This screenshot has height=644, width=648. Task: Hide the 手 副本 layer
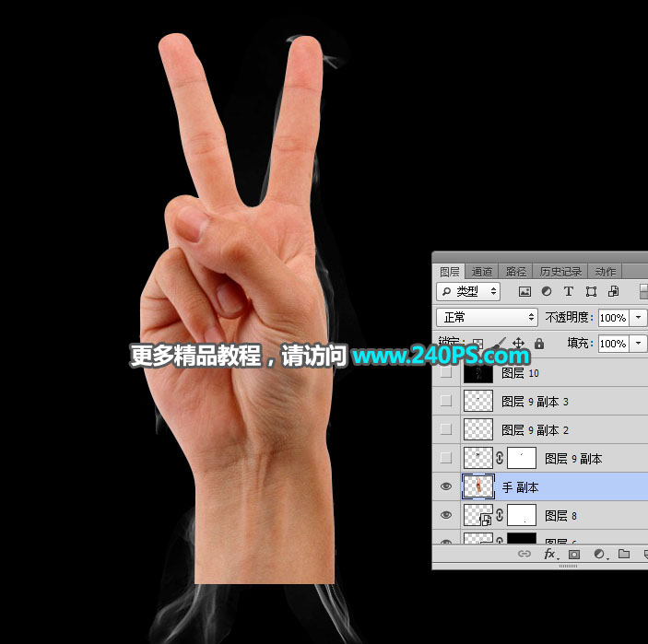click(446, 486)
